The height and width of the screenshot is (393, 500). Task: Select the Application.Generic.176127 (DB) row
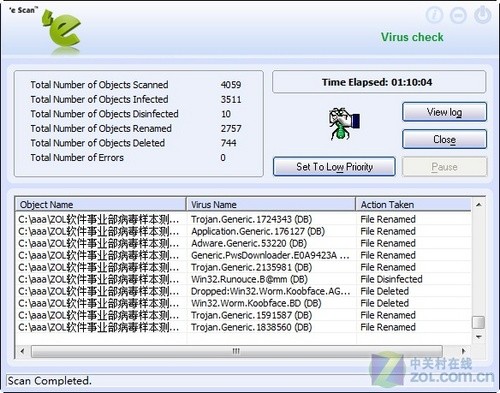pyautogui.click(x=243, y=231)
